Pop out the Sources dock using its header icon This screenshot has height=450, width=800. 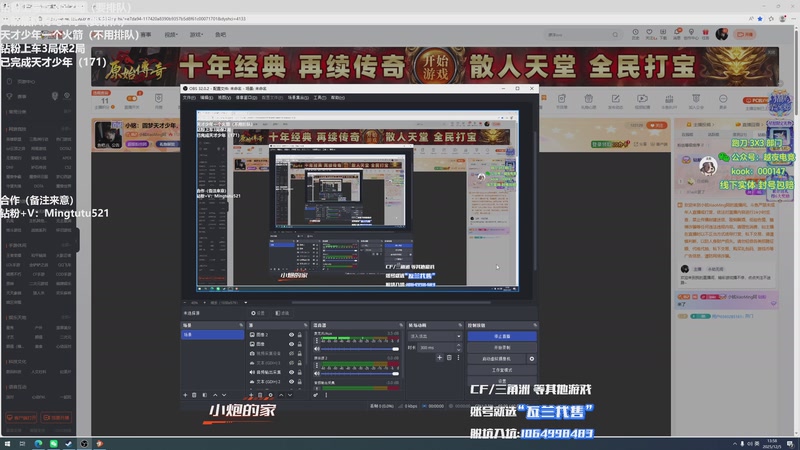click(x=306, y=325)
